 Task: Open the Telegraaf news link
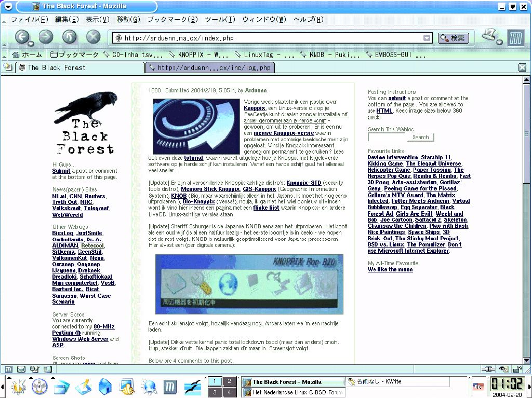[x=97, y=208]
